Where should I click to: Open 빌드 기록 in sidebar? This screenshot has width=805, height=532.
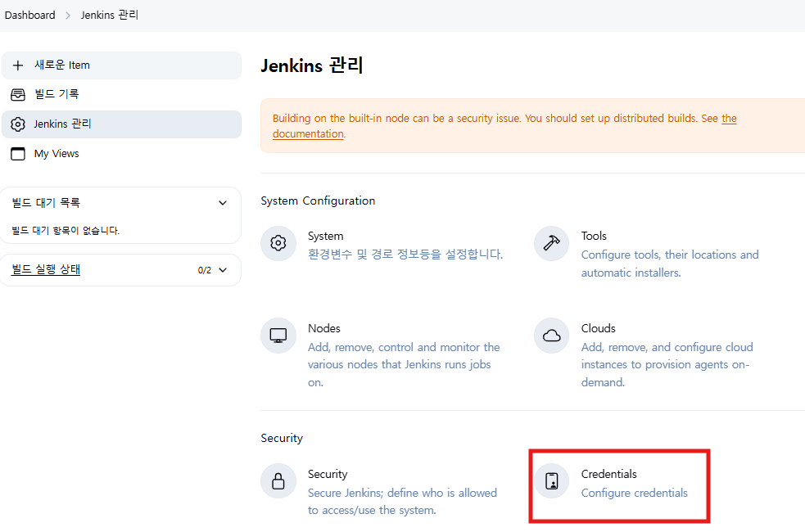[122, 94]
